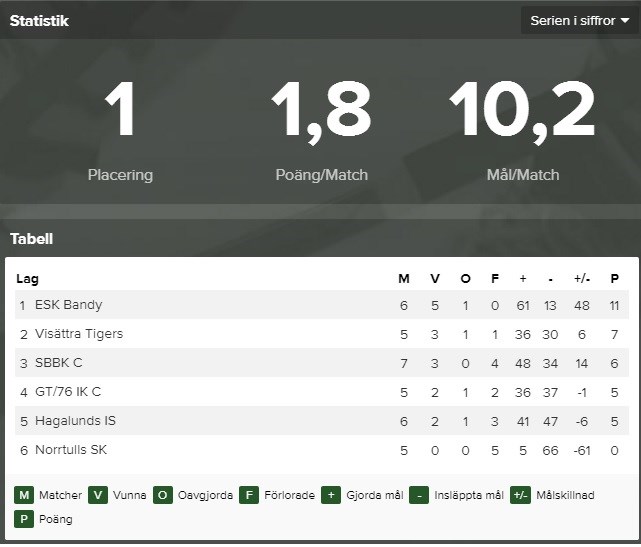This screenshot has width=641, height=547.
Task: Open the Serien i siffror dropdown
Action: coord(579,20)
